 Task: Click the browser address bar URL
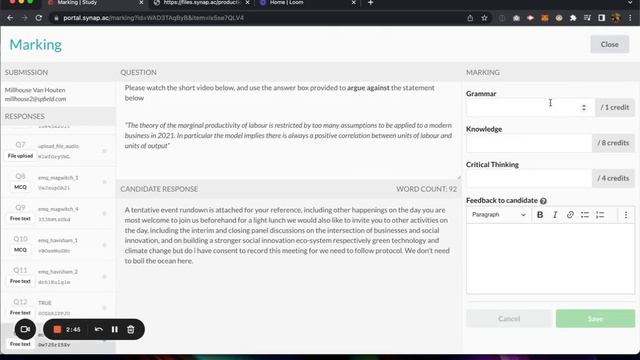point(153,18)
